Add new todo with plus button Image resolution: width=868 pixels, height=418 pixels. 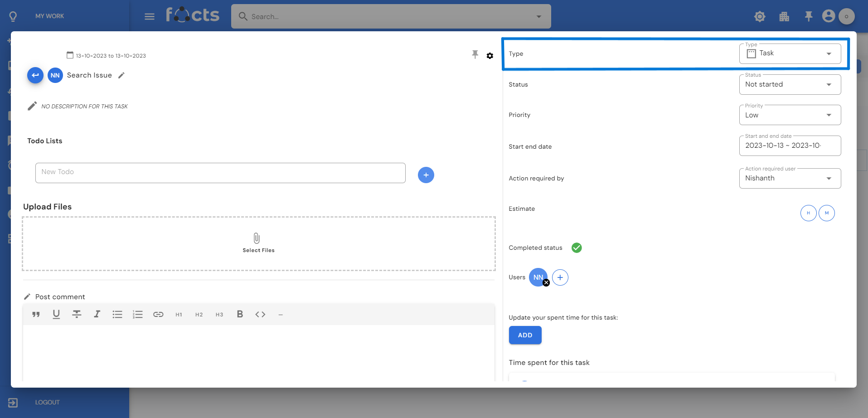(x=426, y=175)
